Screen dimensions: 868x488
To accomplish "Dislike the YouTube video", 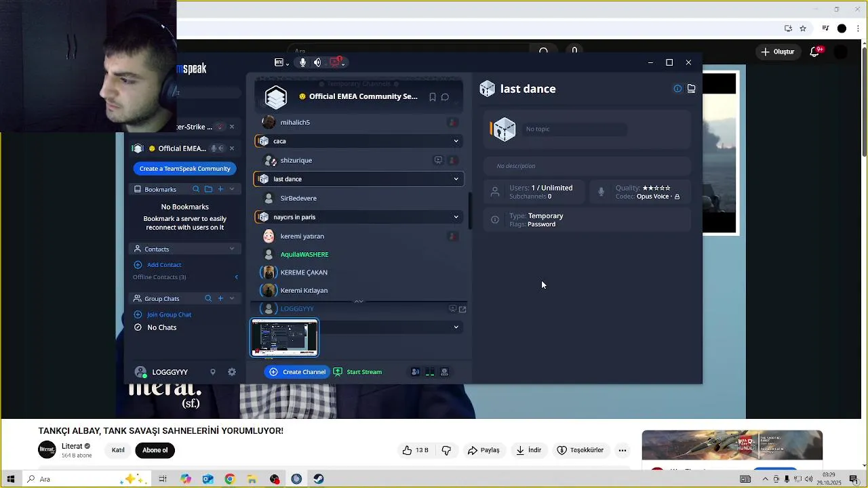I will (x=446, y=450).
